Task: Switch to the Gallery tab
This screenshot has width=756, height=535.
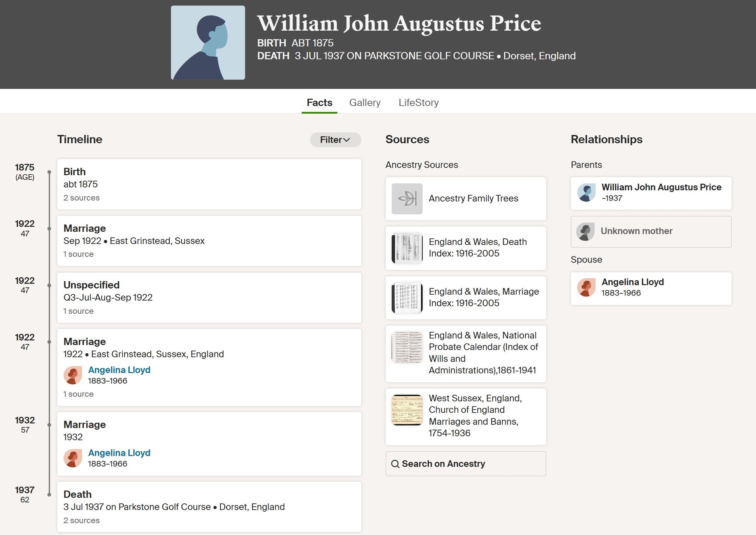Action: (x=364, y=102)
